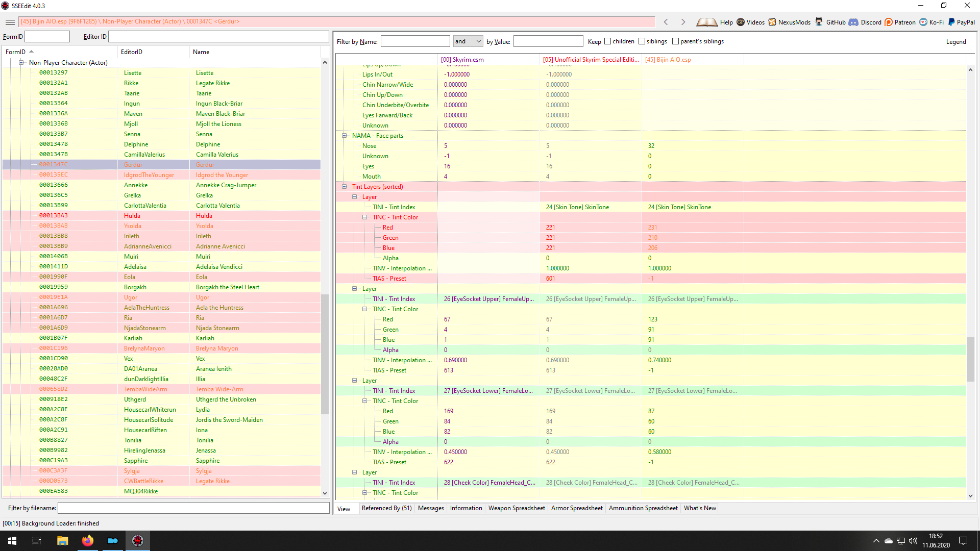The height and width of the screenshot is (551, 980).
Task: Open the Information tab
Action: (466, 508)
